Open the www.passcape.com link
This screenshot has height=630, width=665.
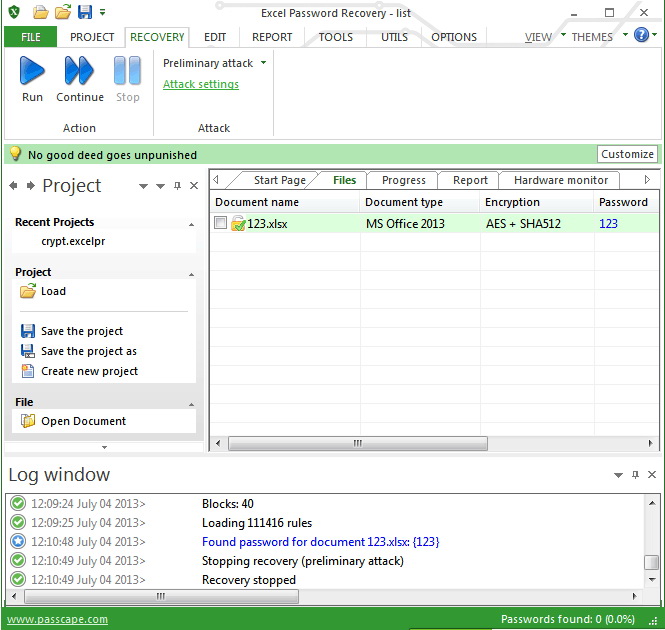point(57,619)
